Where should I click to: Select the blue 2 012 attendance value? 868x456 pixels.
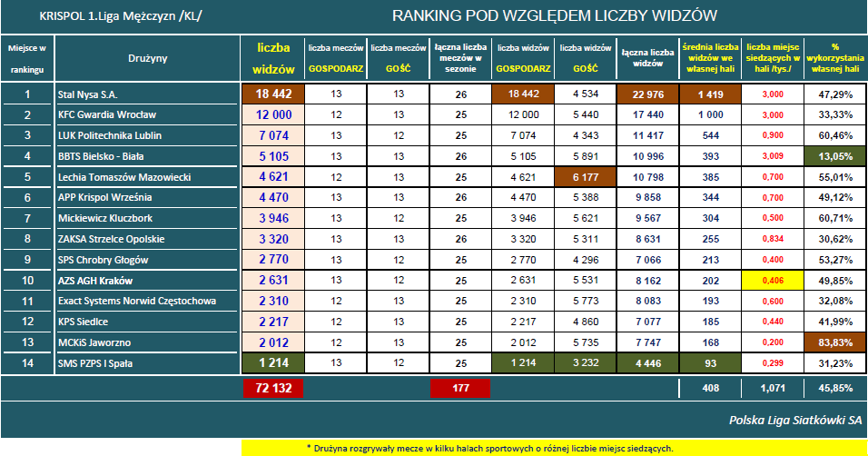(273, 342)
